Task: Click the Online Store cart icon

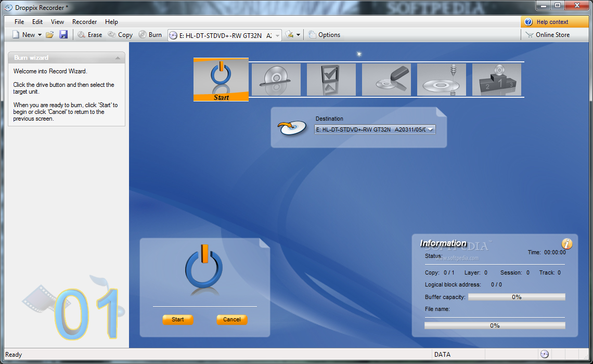Action: (x=529, y=35)
